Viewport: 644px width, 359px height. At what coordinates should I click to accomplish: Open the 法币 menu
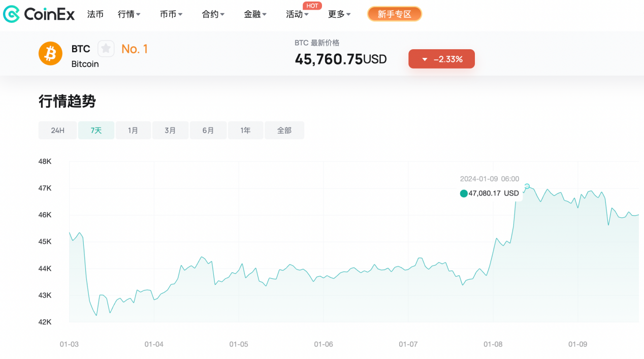pos(95,14)
